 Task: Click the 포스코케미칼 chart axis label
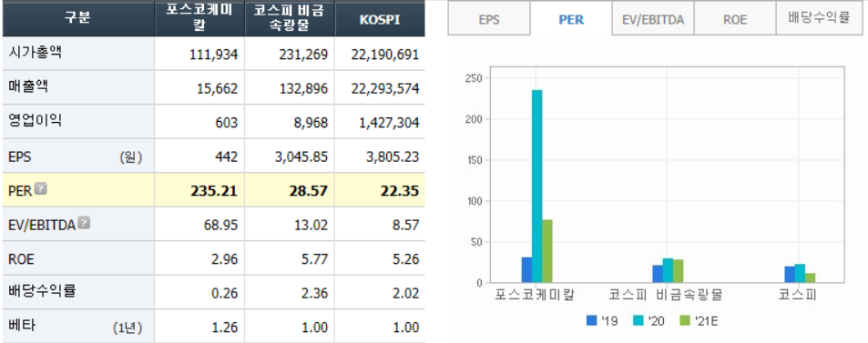535,294
